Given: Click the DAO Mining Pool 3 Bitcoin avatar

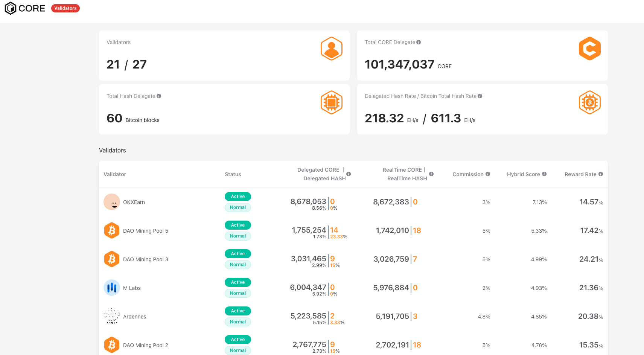Looking at the screenshot, I should (x=112, y=259).
